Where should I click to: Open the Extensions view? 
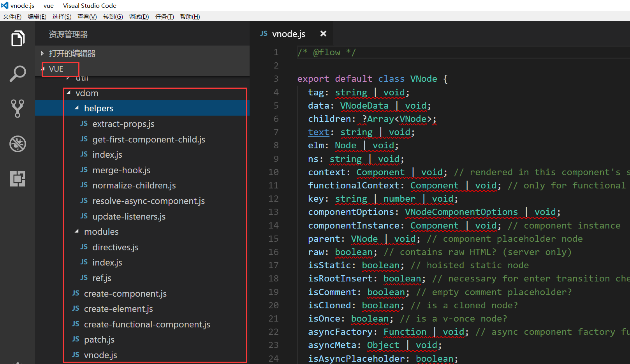[x=18, y=179]
